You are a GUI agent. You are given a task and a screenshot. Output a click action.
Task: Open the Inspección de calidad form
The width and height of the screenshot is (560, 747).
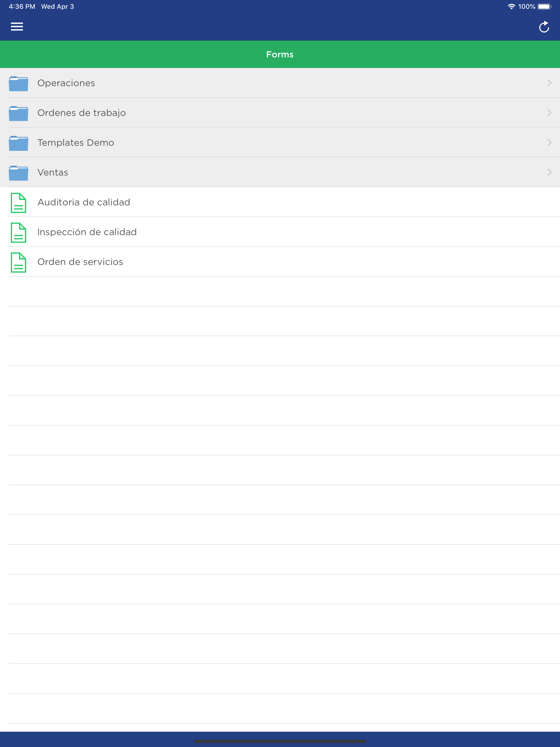coord(280,232)
